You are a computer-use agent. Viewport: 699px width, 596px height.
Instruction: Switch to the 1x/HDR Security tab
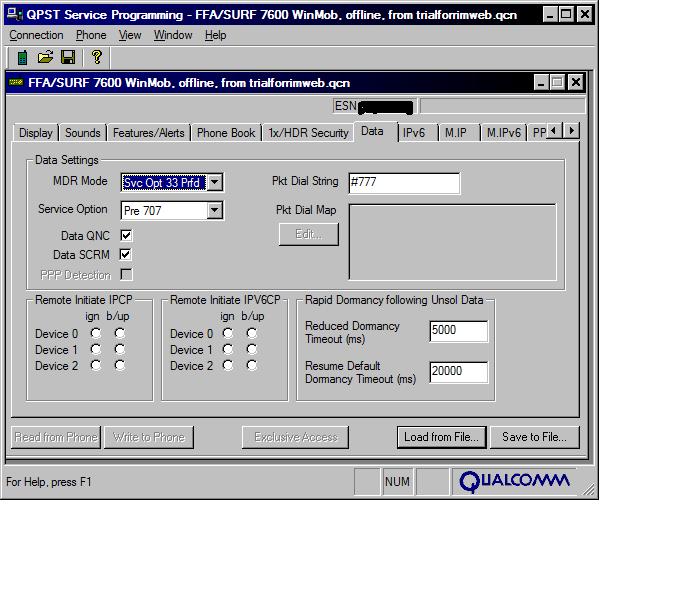(x=308, y=133)
